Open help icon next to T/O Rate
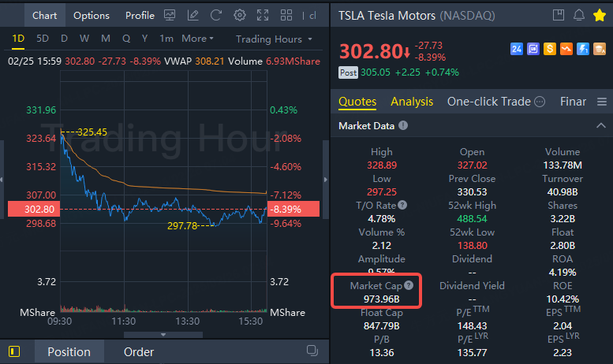 [x=402, y=205]
